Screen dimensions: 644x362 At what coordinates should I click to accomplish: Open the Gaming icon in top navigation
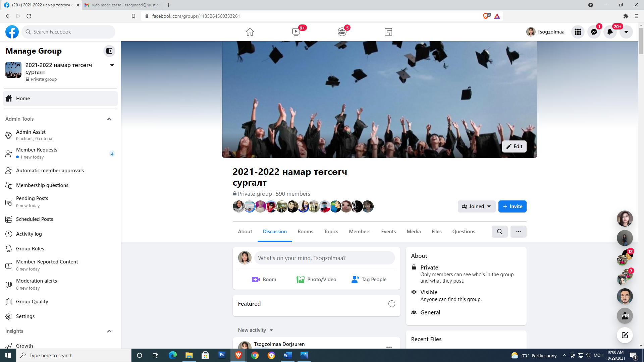pyautogui.click(x=388, y=32)
